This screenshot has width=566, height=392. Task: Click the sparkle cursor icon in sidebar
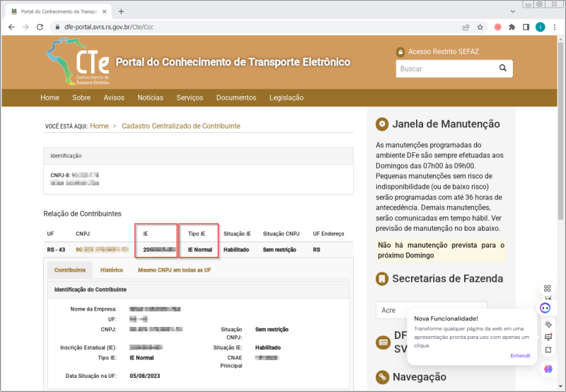point(548,324)
